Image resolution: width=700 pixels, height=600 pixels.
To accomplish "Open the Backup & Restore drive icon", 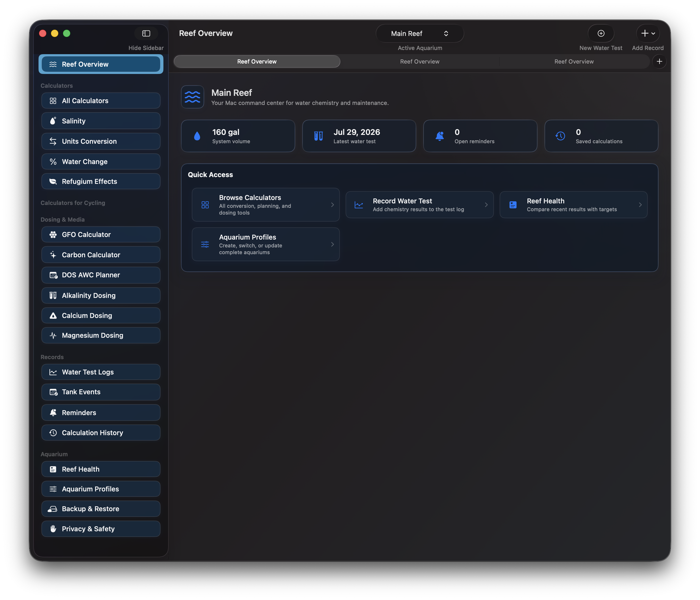I will click(52, 509).
